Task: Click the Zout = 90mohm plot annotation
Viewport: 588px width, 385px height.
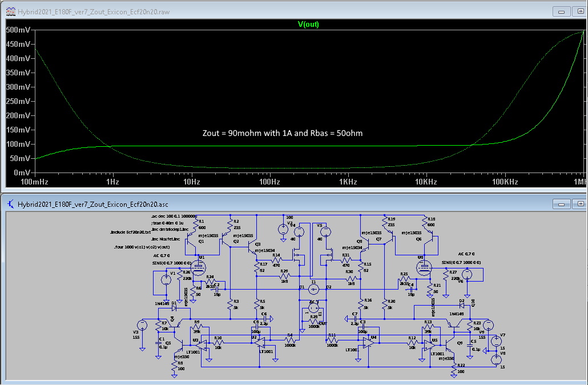Action: coord(283,133)
